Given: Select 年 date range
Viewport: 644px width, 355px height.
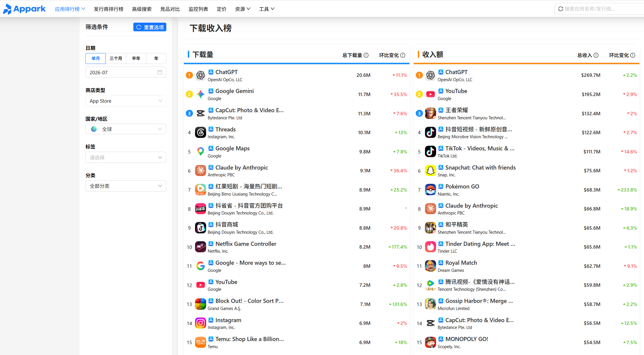Looking at the screenshot, I should click(156, 58).
